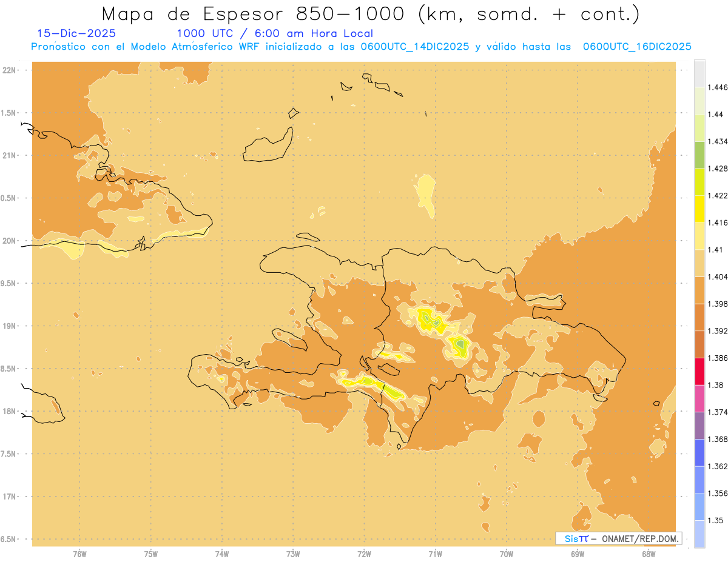Click the longitude label '73W'
The height and width of the screenshot is (562, 728).
(x=293, y=554)
